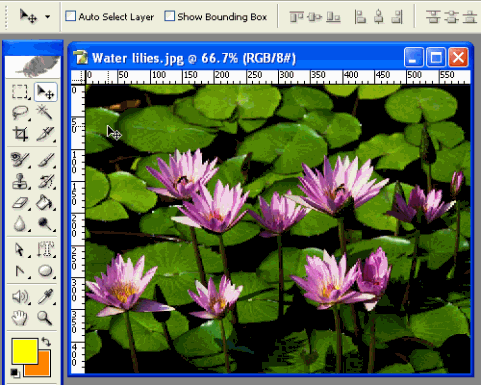Open the Move tool preset dropdown arrow

48,16
